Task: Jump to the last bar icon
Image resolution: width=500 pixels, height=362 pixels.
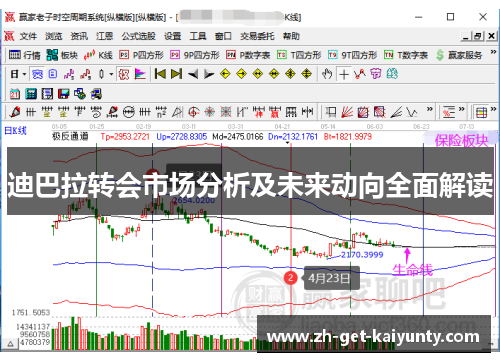Action: [x=176, y=74]
